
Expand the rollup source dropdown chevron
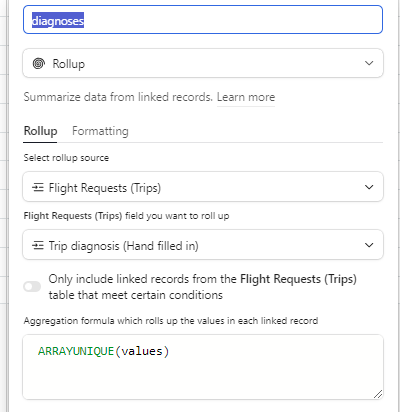(369, 187)
